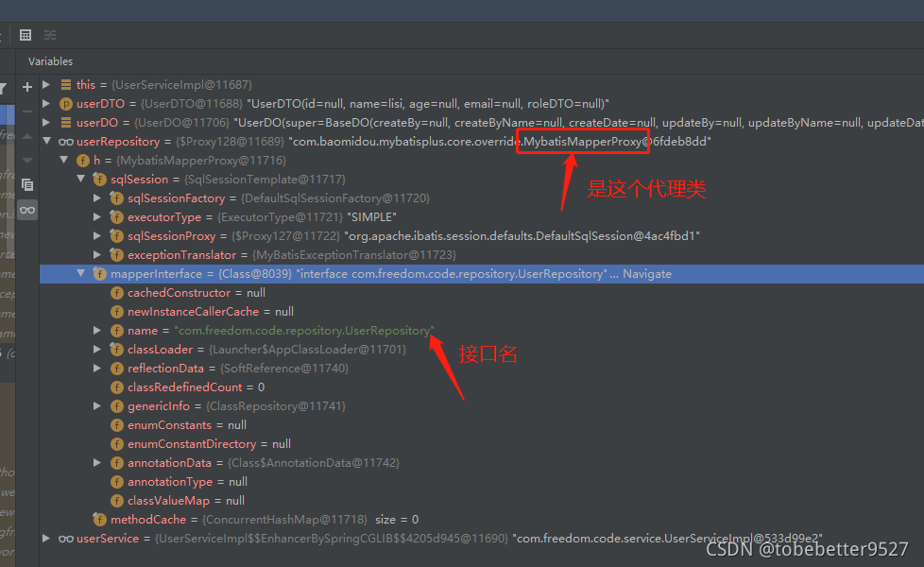Click the {SoftReference@11740} value
The height and width of the screenshot is (567, 924).
pos(284,369)
